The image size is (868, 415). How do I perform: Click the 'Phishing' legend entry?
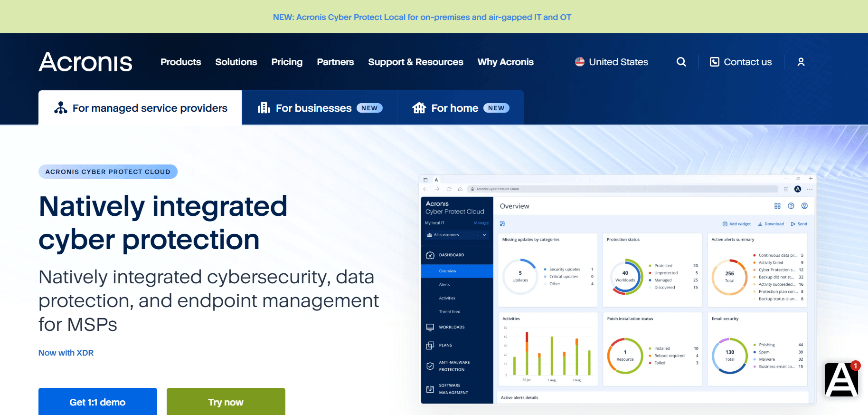767,345
